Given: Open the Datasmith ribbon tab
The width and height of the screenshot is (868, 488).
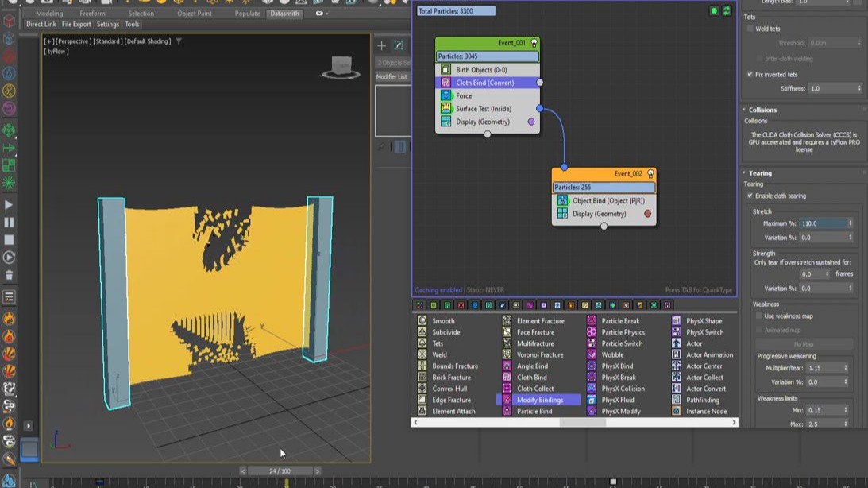Looking at the screenshot, I should pyautogui.click(x=284, y=14).
